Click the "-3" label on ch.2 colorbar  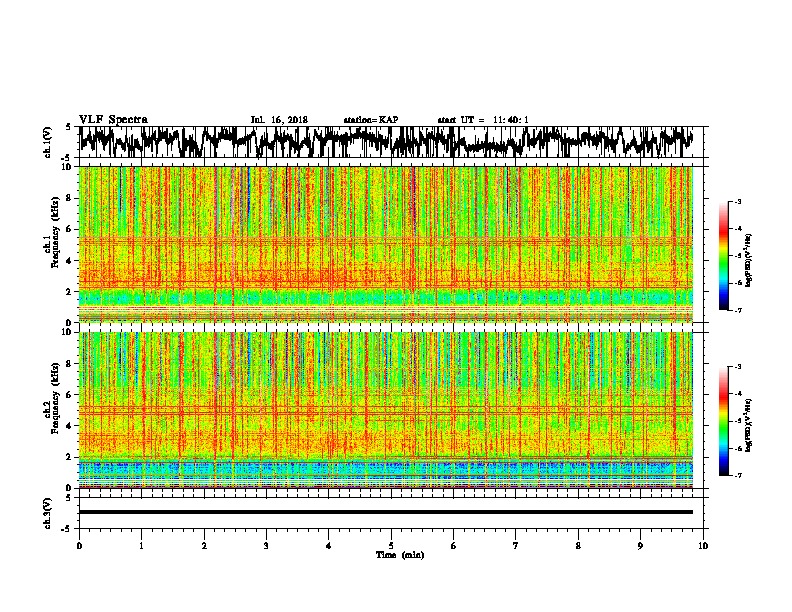click(737, 367)
